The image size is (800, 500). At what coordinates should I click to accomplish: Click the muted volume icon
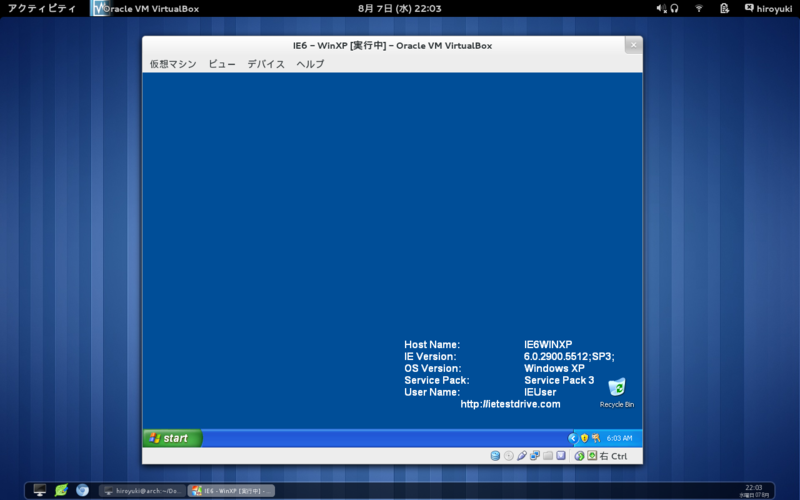coord(661,8)
